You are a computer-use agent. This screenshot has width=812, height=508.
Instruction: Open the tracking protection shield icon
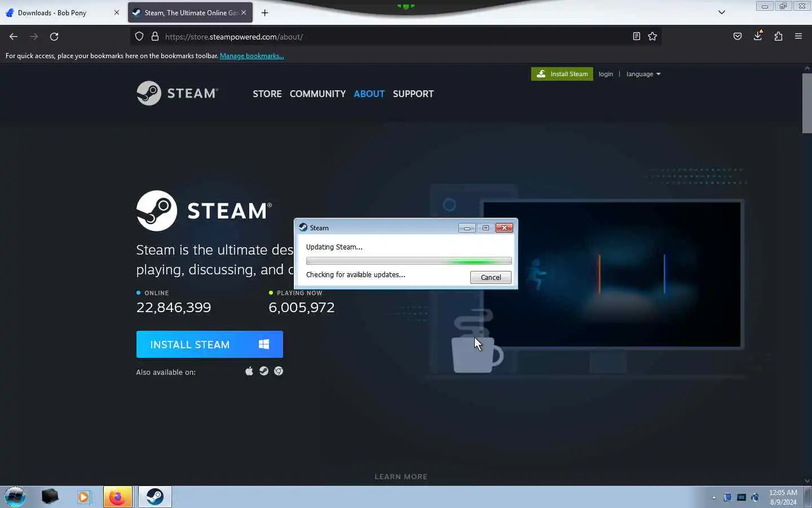pyautogui.click(x=139, y=37)
